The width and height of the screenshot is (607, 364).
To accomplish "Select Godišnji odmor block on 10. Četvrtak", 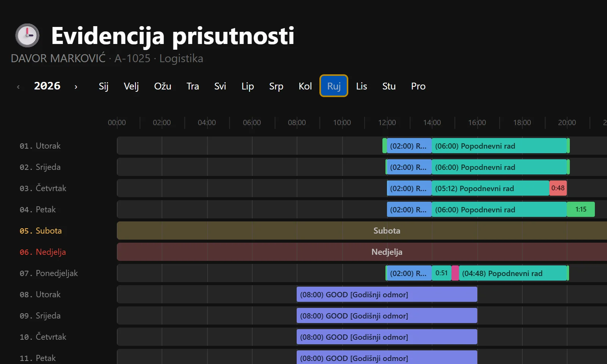I will coord(387,337).
